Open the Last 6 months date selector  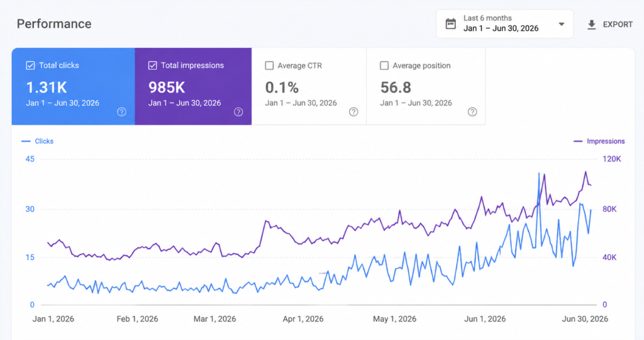coord(504,24)
